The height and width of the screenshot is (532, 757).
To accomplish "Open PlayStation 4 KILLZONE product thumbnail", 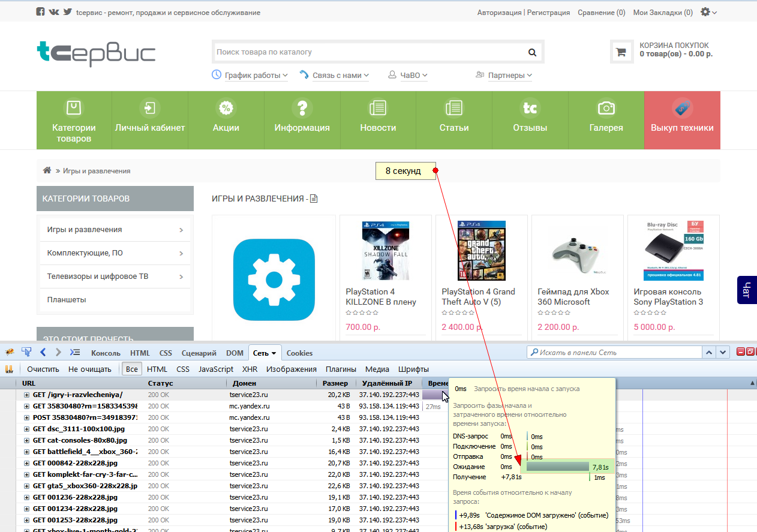I will point(386,251).
